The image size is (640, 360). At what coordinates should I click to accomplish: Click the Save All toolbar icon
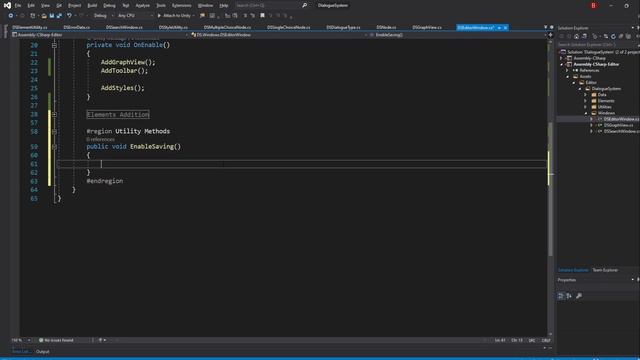[59, 16]
